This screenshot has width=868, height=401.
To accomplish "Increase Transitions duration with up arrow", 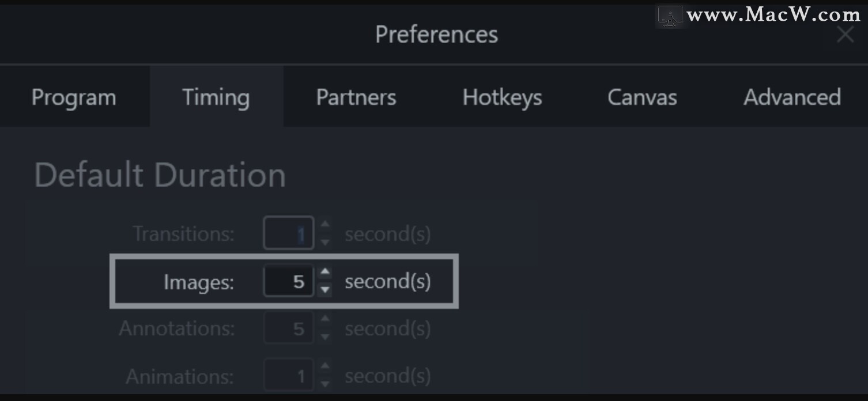I will pyautogui.click(x=325, y=225).
